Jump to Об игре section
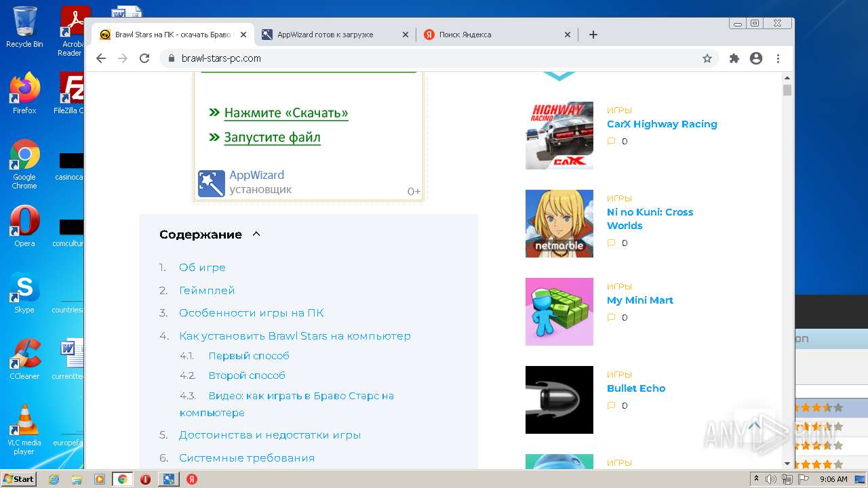Screen dimensions: 868x488 point(202,268)
